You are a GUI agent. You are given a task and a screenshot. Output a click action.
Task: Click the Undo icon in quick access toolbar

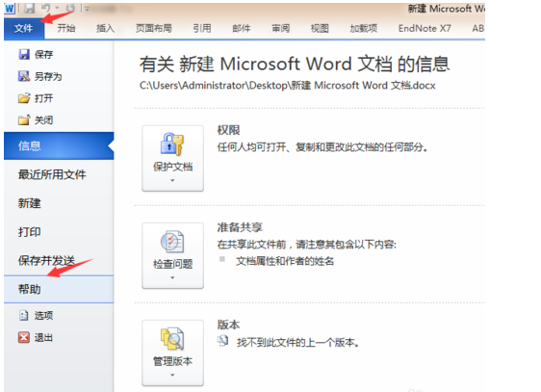[46, 8]
